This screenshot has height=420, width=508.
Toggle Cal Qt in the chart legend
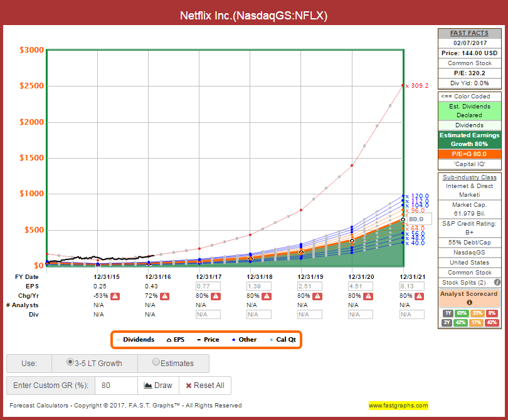[283, 340]
